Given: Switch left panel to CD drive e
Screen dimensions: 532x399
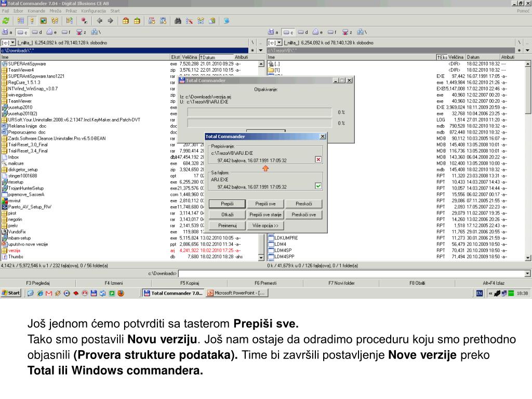Looking at the screenshot, I should (x=51, y=32).
